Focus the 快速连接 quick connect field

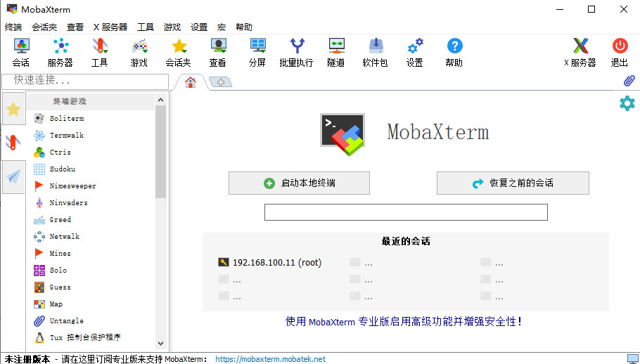pos(85,81)
